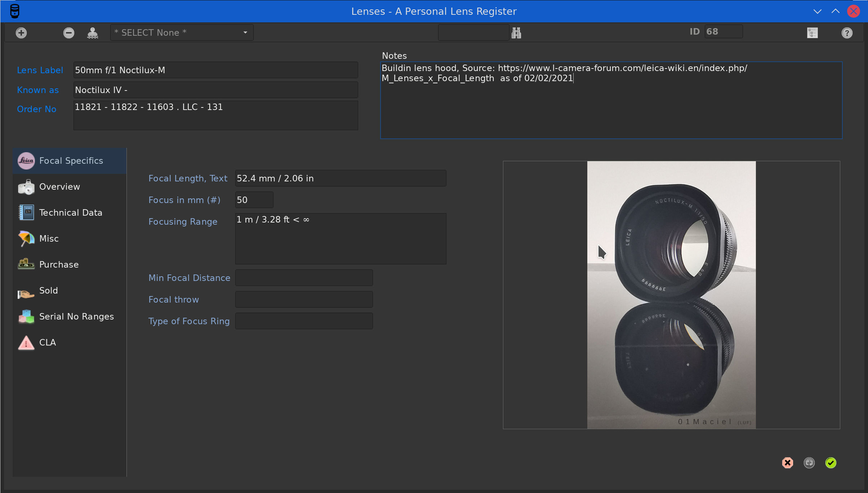Click the Misc panel icon
The image size is (868, 493).
click(26, 239)
